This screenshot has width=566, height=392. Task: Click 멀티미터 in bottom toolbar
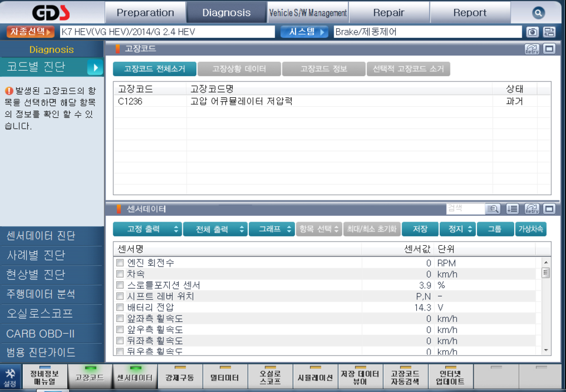(x=225, y=377)
